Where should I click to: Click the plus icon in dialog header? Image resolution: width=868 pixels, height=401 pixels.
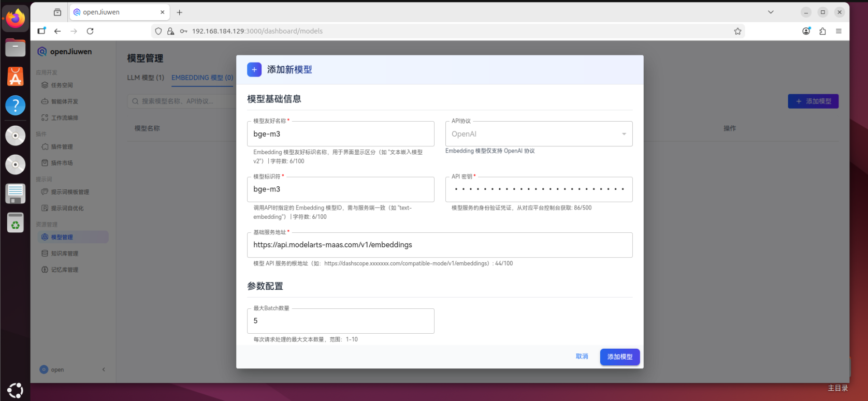(254, 70)
